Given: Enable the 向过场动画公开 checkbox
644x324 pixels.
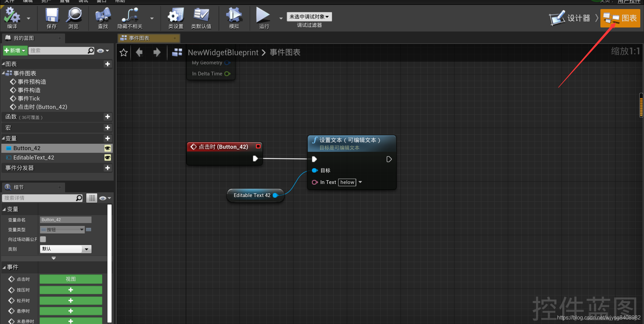Looking at the screenshot, I should point(43,239).
